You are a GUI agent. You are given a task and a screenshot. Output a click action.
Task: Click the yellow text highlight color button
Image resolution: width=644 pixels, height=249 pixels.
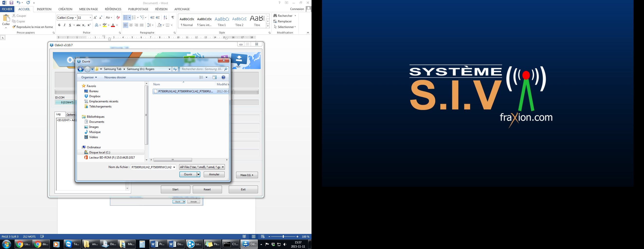click(105, 25)
